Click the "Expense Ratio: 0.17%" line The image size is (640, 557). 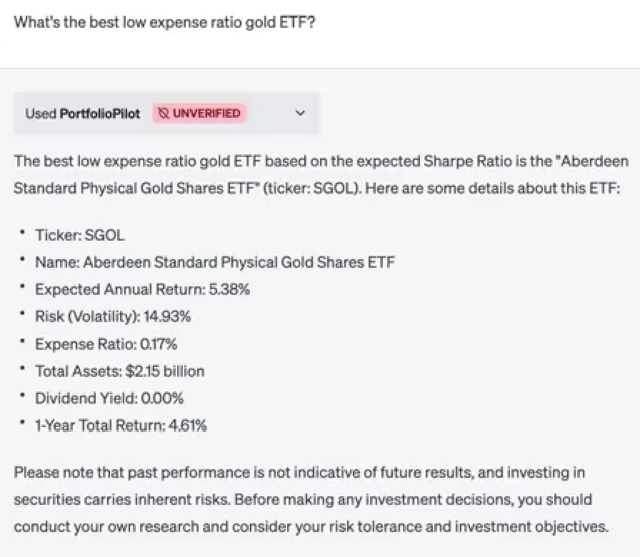point(104,343)
